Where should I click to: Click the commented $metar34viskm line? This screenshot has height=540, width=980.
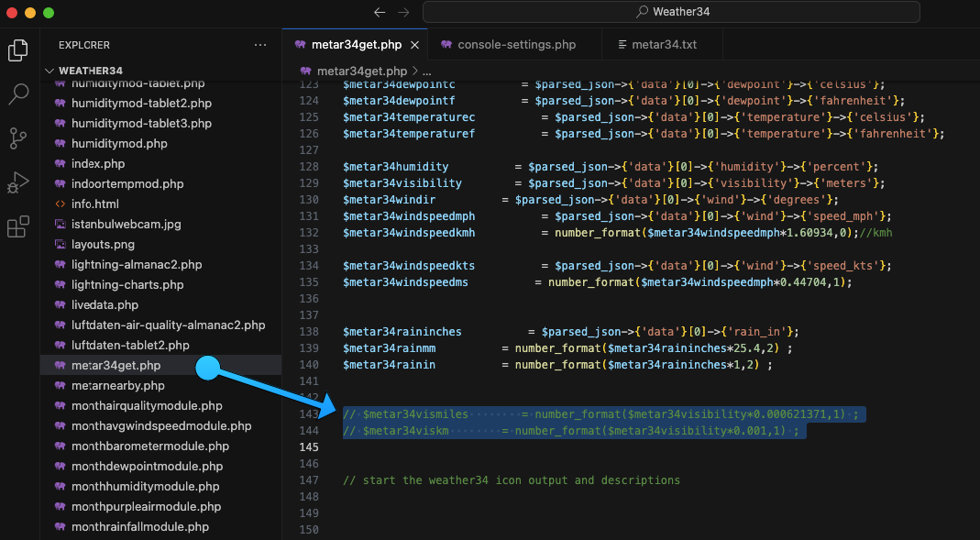point(570,431)
